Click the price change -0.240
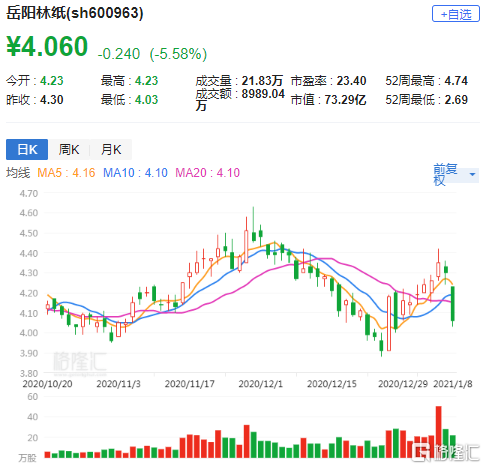Image resolution: width=486 pixels, height=469 pixels. click(x=119, y=54)
